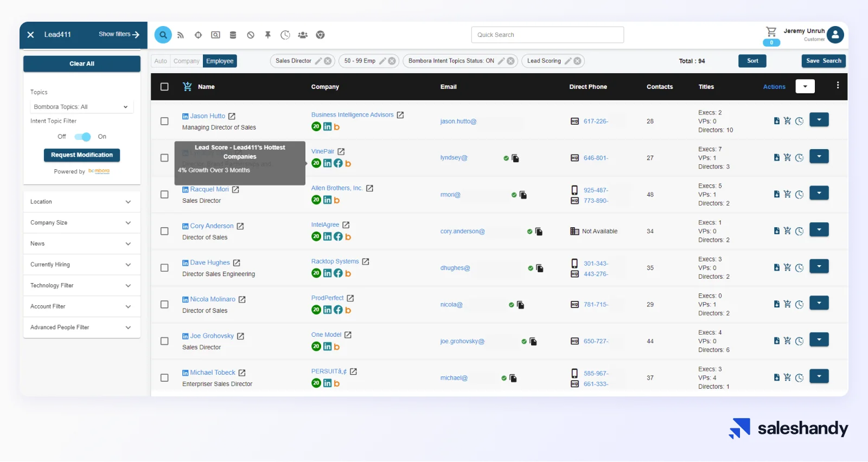Toggle the Intent Topic Filter switch
This screenshot has height=462, width=868.
(x=82, y=137)
